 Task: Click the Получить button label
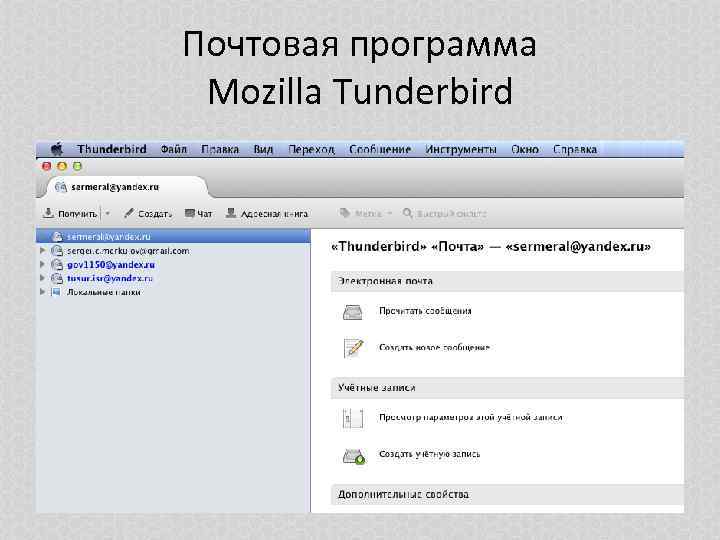point(77,214)
